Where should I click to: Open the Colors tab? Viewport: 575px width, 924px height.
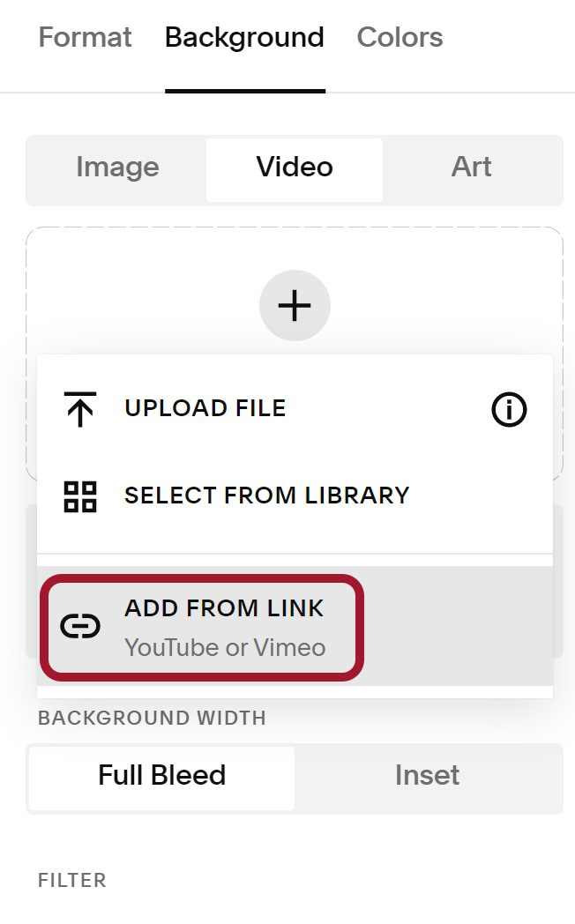400,38
